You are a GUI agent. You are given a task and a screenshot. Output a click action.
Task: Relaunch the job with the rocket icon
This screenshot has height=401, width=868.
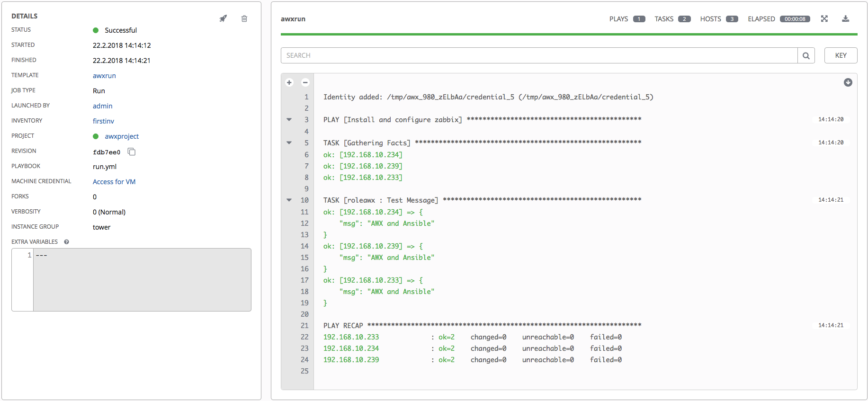tap(223, 18)
